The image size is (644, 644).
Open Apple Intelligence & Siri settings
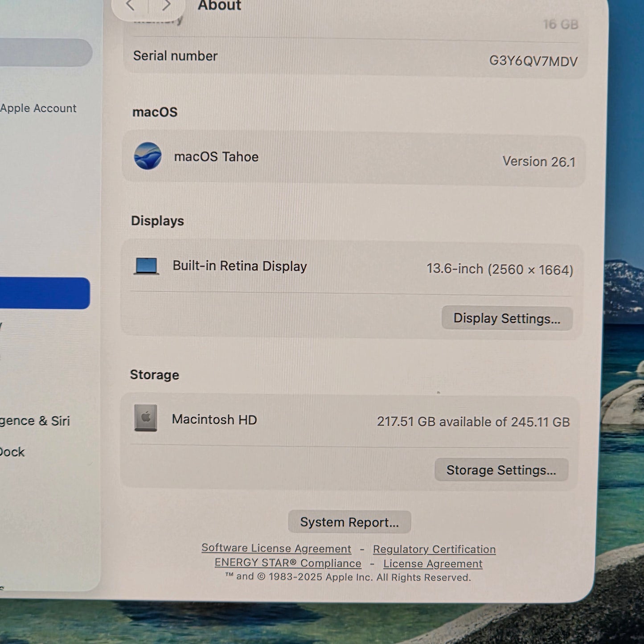pyautogui.click(x=35, y=420)
